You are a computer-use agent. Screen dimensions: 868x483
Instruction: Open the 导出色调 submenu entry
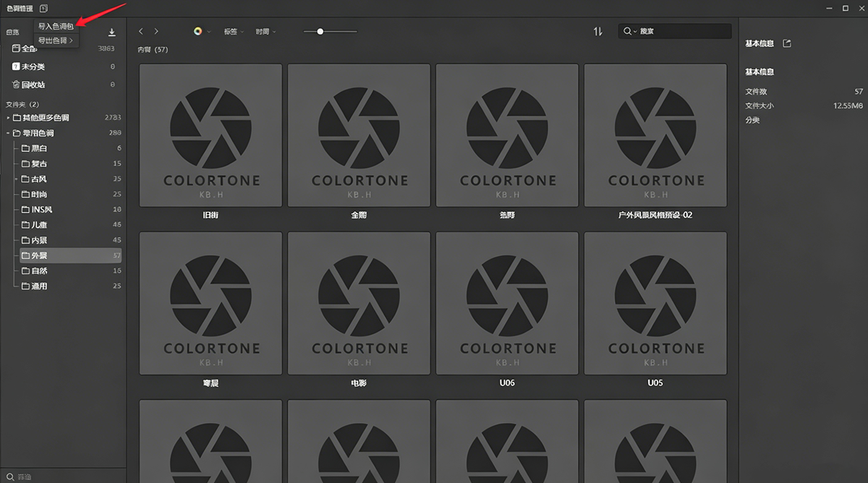56,40
